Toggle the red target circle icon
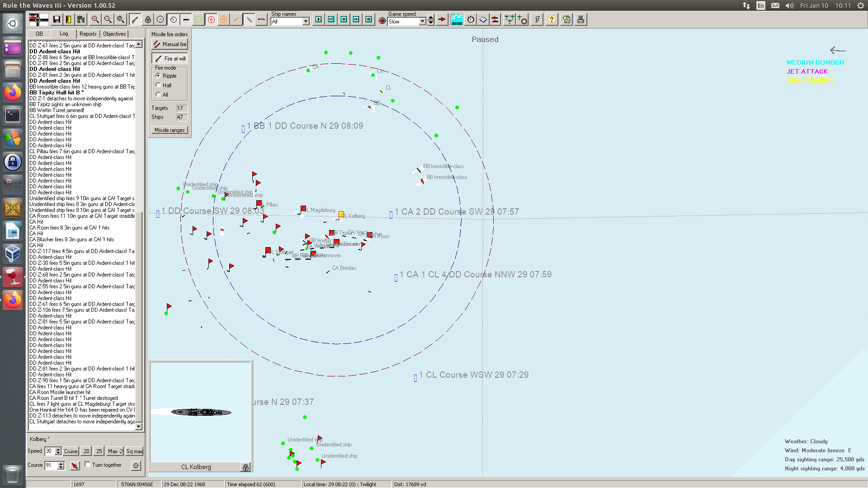This screenshot has width=868, height=488. pos(211,19)
